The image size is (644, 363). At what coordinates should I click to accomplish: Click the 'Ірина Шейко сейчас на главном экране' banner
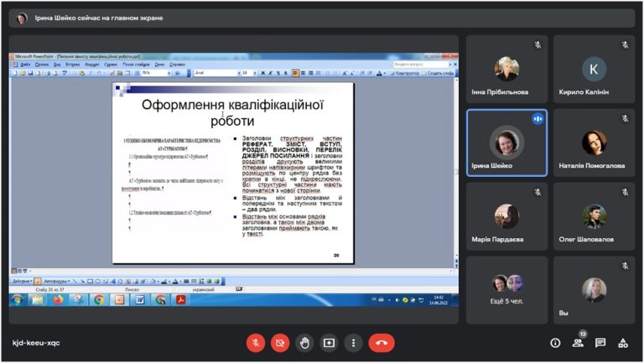(322, 18)
